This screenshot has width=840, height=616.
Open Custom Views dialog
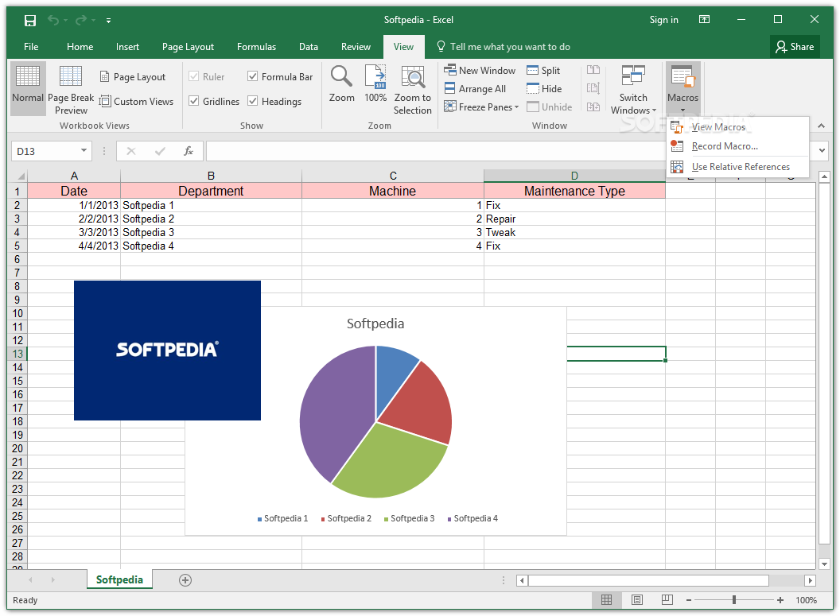137,101
